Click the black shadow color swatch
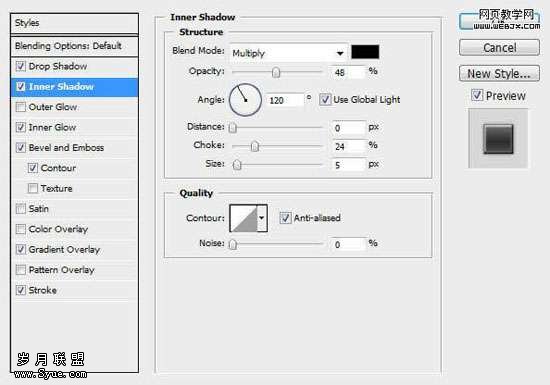The width and height of the screenshot is (550, 385). 365,52
